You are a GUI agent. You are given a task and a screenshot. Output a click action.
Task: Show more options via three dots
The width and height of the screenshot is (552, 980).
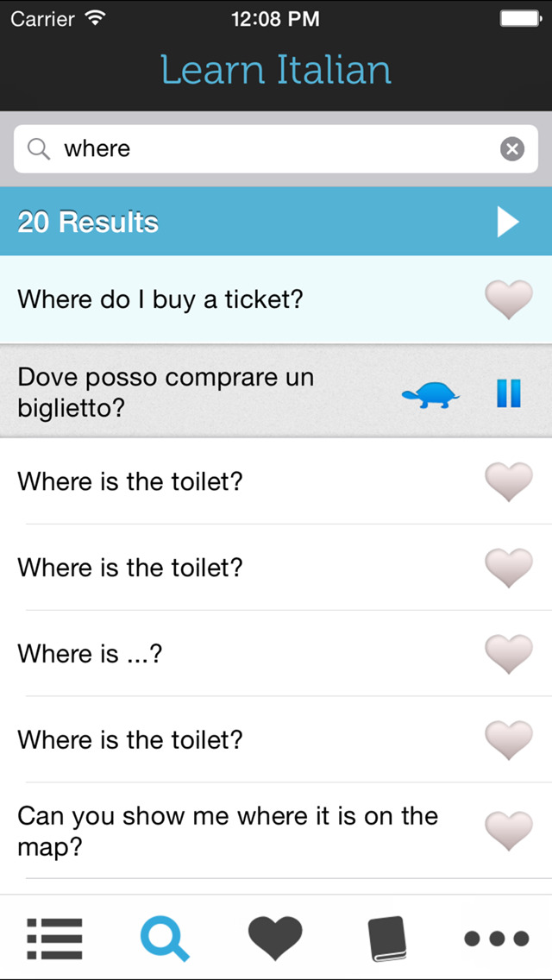[496, 938]
